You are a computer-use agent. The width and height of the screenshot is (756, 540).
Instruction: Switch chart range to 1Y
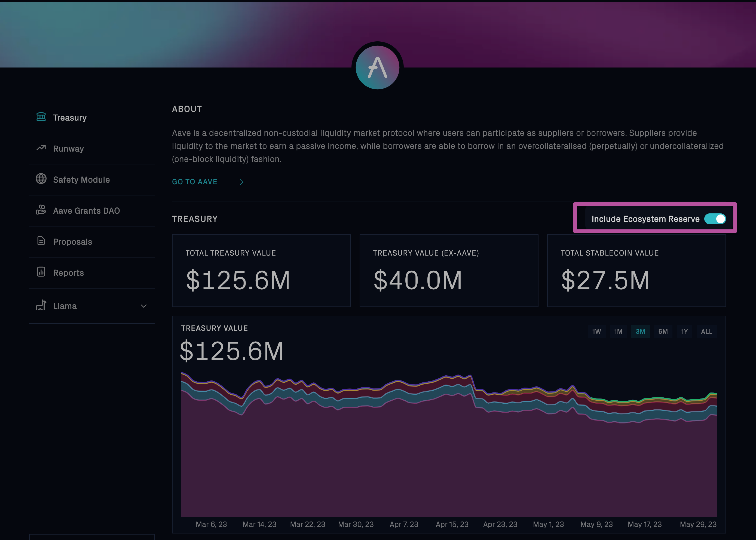tap(684, 332)
